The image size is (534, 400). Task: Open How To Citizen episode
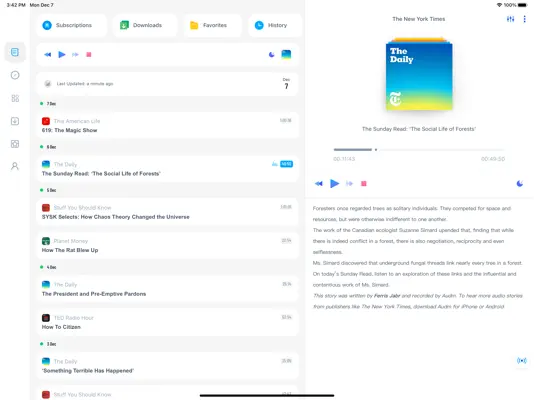click(167, 322)
